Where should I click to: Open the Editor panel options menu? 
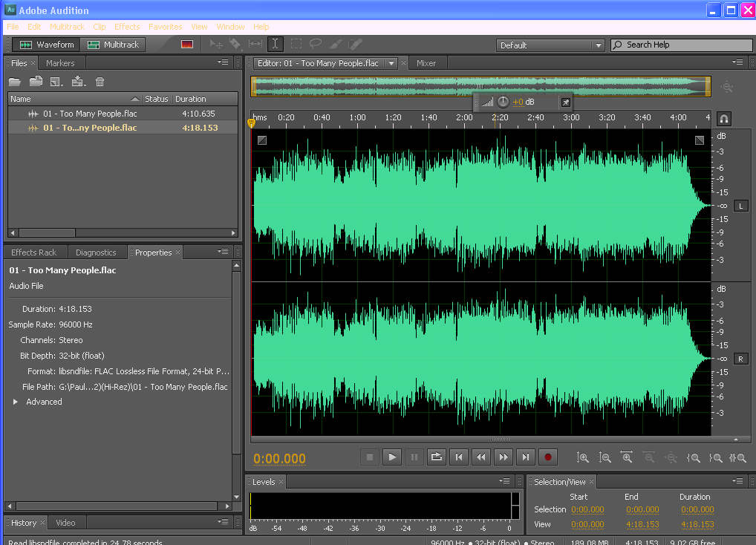(x=737, y=62)
